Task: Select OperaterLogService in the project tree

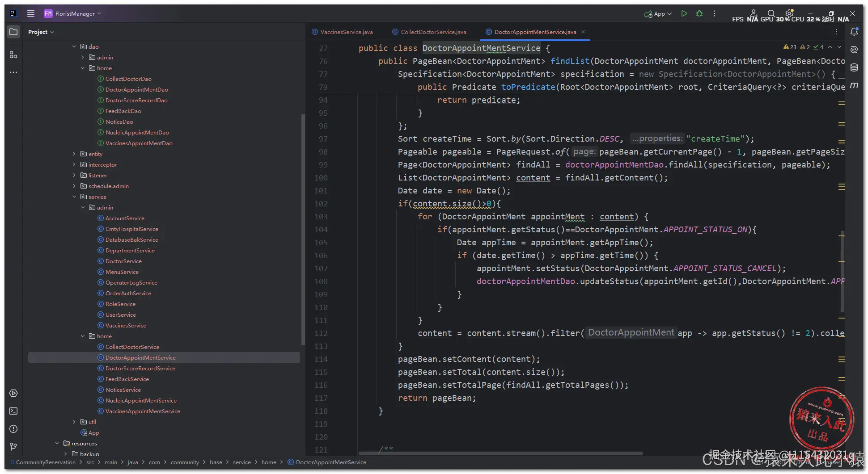Action: tap(131, 282)
